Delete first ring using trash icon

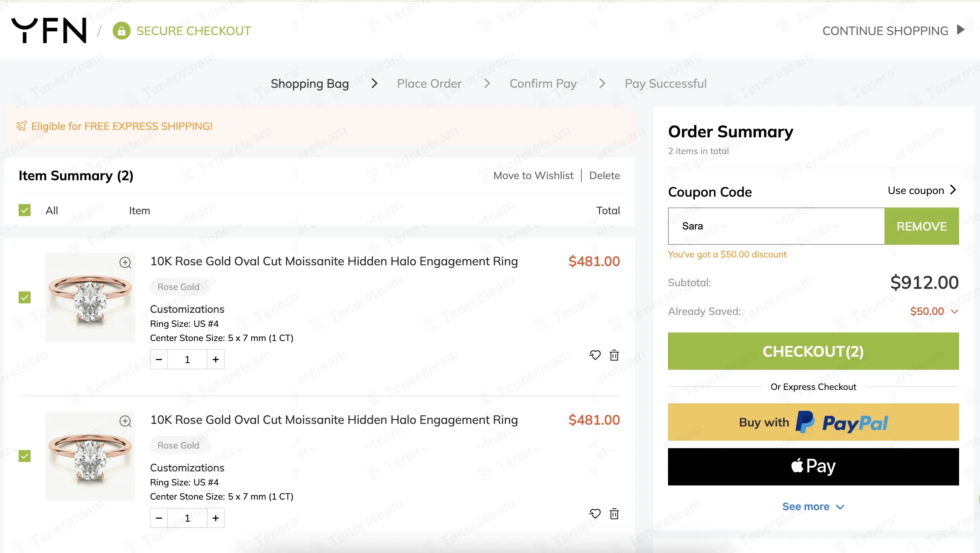(614, 355)
